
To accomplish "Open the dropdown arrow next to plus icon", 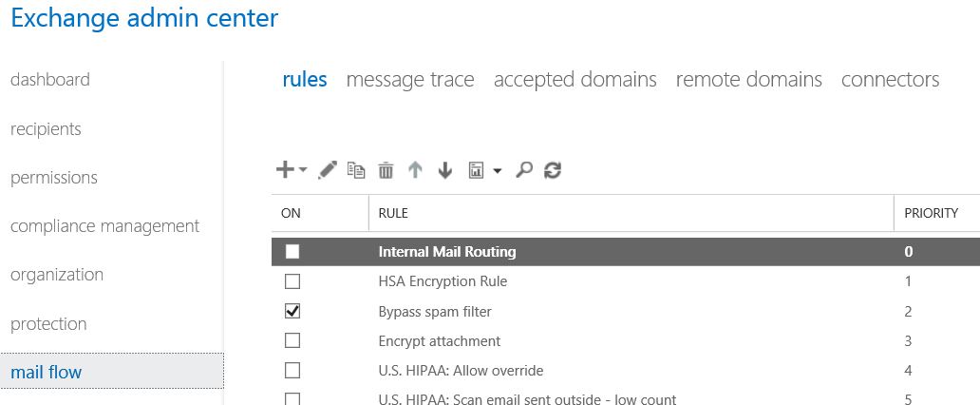I will pos(303,169).
